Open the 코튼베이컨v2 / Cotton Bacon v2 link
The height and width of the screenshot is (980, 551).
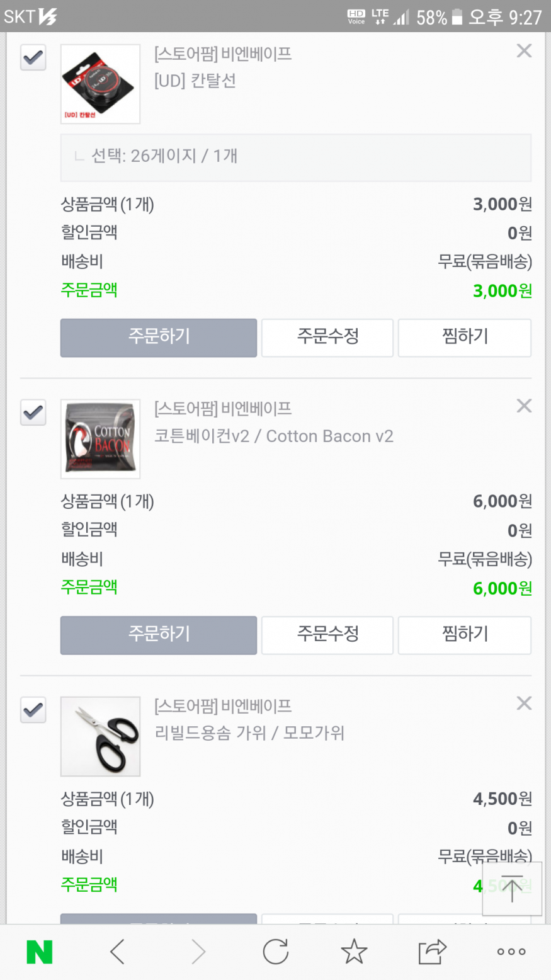coord(274,436)
